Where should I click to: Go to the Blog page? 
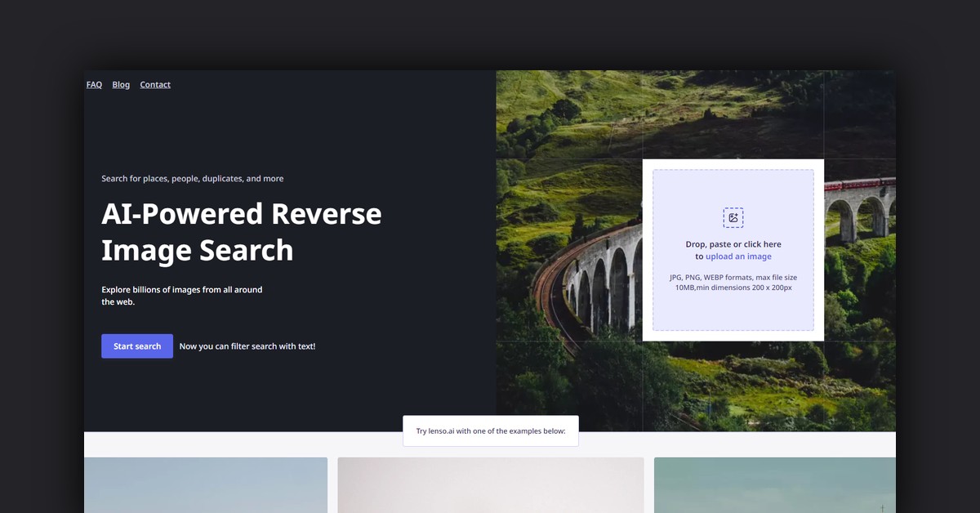[x=121, y=85]
